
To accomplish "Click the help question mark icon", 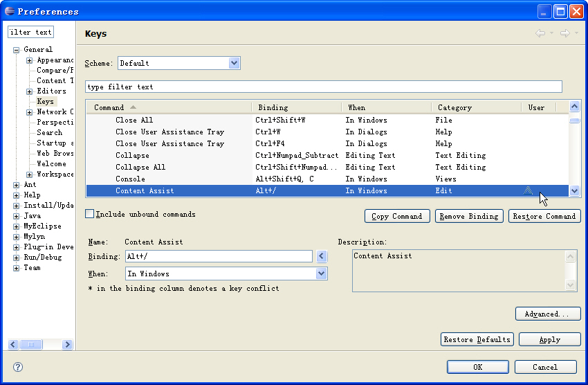I will coord(17,367).
